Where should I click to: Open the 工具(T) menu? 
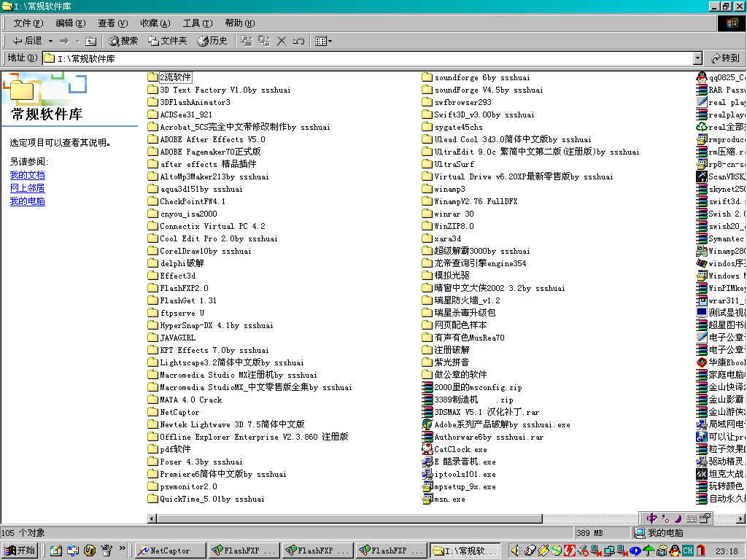(x=198, y=23)
